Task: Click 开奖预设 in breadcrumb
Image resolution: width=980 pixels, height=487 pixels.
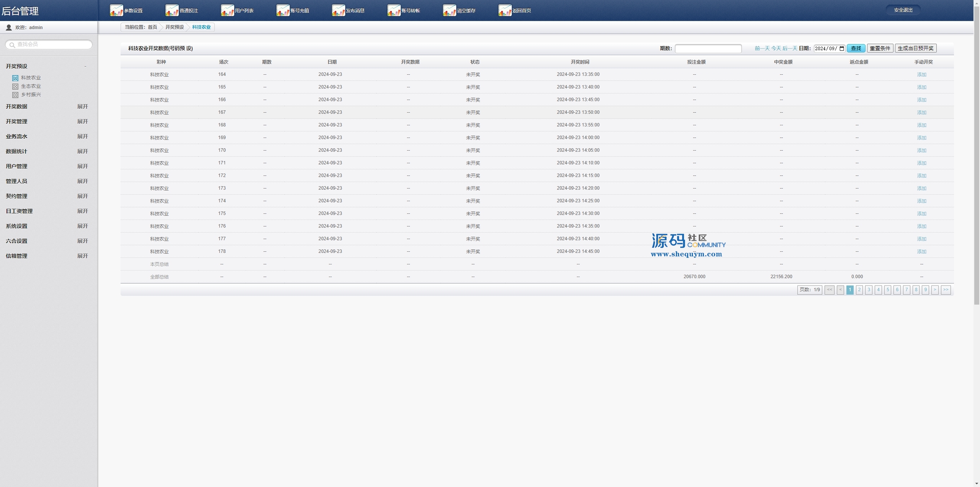Action: pos(175,27)
